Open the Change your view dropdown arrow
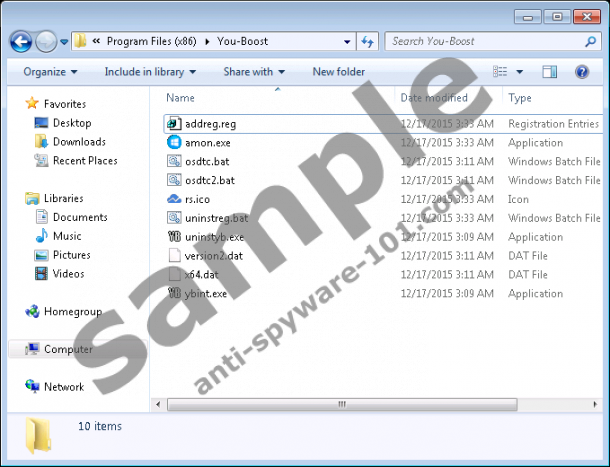Image resolution: width=610 pixels, height=467 pixels. tap(520, 72)
